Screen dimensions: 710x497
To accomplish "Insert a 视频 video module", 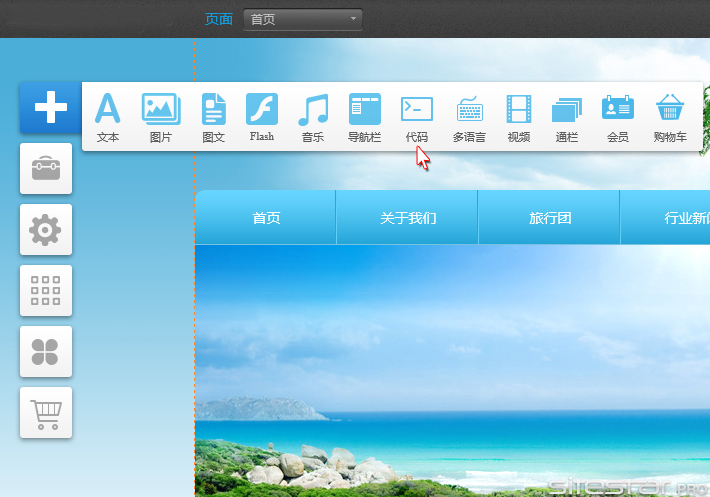I will (x=519, y=116).
